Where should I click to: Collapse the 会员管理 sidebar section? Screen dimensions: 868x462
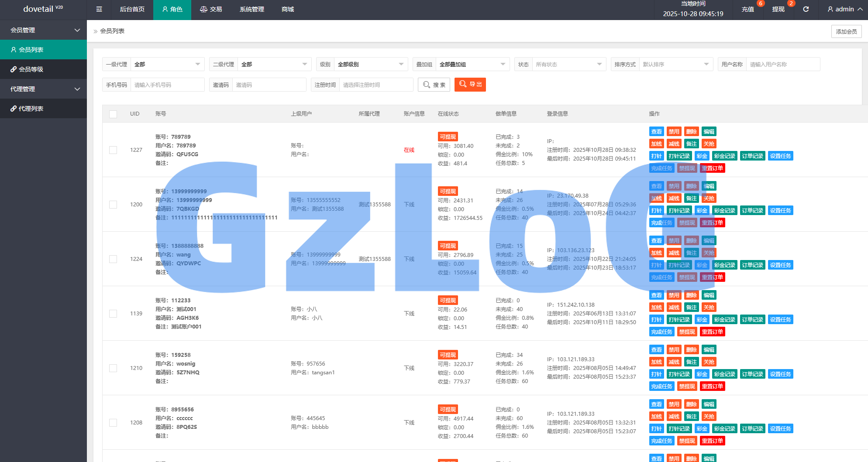pos(43,30)
